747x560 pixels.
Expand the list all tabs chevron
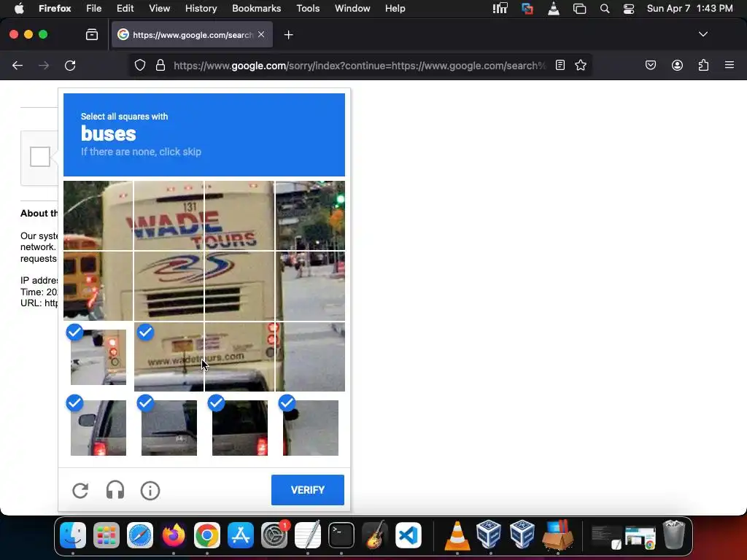pyautogui.click(x=703, y=34)
